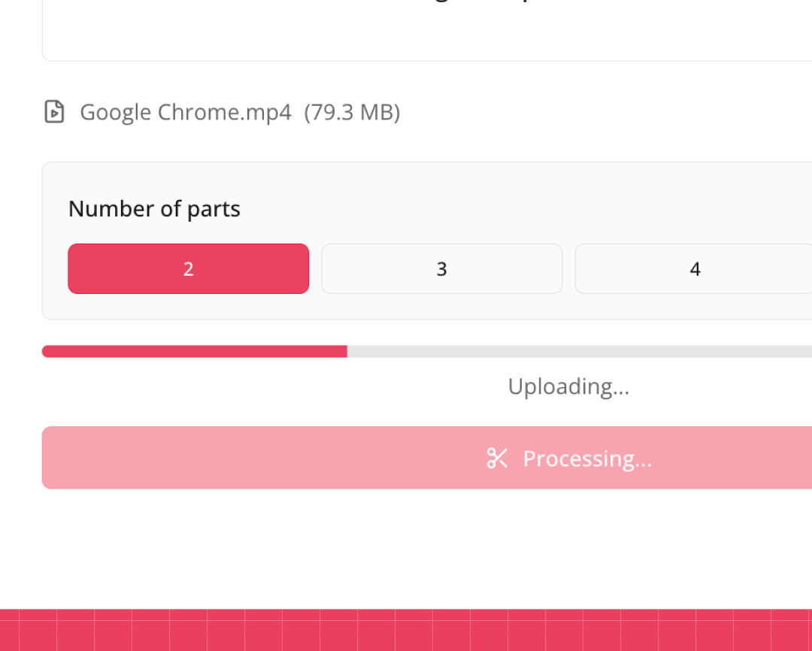Click the leading edge of the red progress fill
Image resolution: width=812 pixels, height=651 pixels.
pos(344,351)
